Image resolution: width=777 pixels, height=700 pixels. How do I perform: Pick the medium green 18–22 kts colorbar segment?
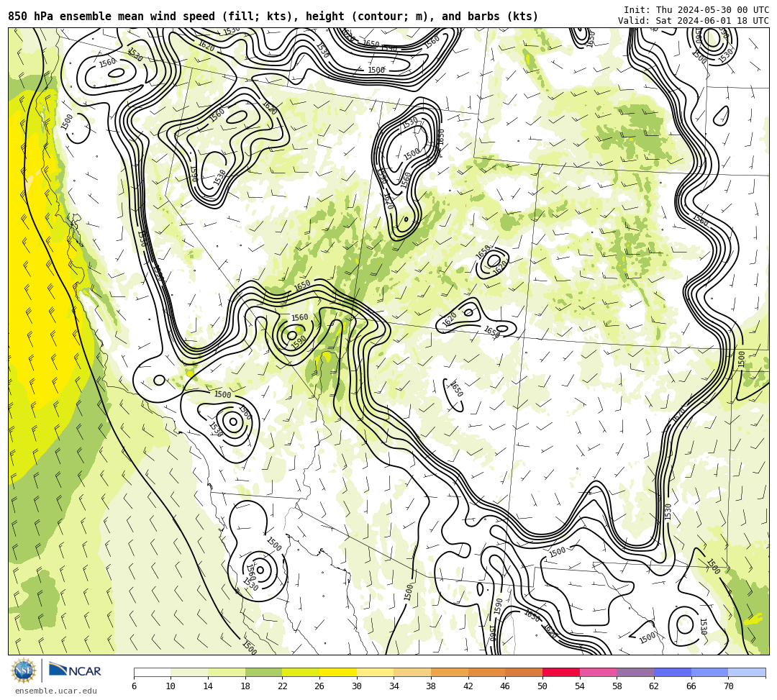click(x=263, y=672)
